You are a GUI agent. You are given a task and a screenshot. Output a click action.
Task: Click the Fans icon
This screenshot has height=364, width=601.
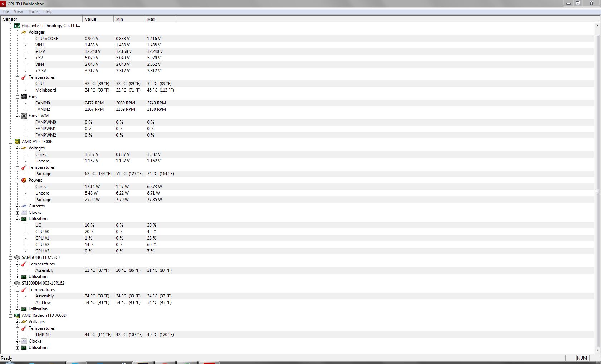[x=24, y=97]
